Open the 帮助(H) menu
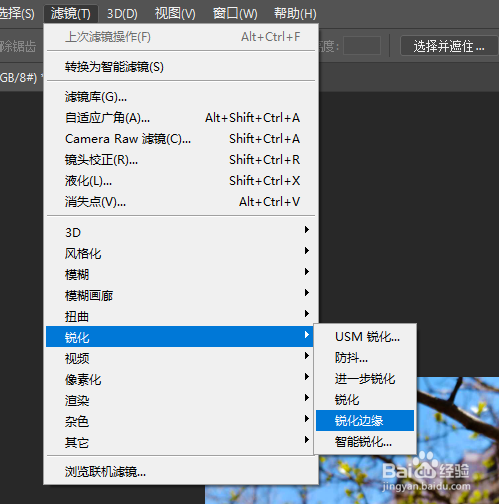Image resolution: width=499 pixels, height=504 pixels. pos(295,14)
